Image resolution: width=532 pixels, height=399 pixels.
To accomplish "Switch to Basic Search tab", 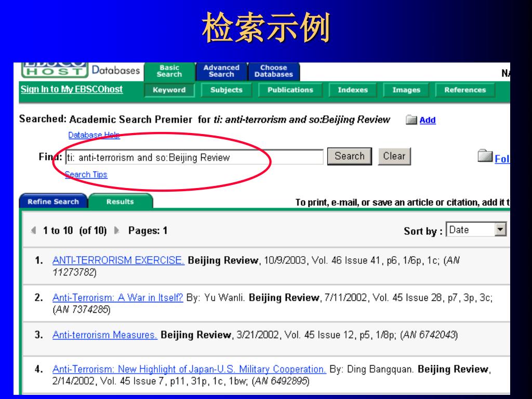I will pos(169,71).
